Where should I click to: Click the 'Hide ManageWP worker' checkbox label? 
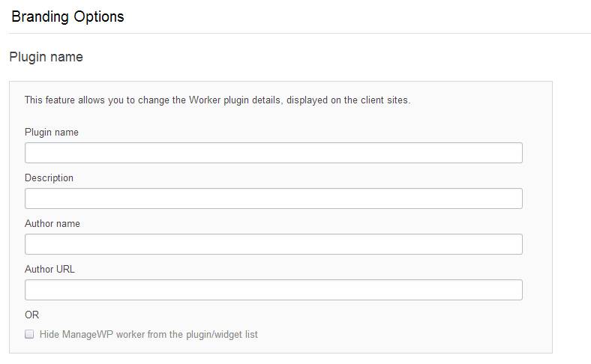tap(148, 335)
